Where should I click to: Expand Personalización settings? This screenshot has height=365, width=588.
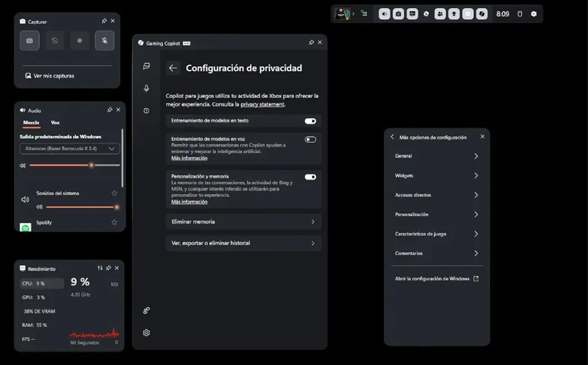coord(437,214)
